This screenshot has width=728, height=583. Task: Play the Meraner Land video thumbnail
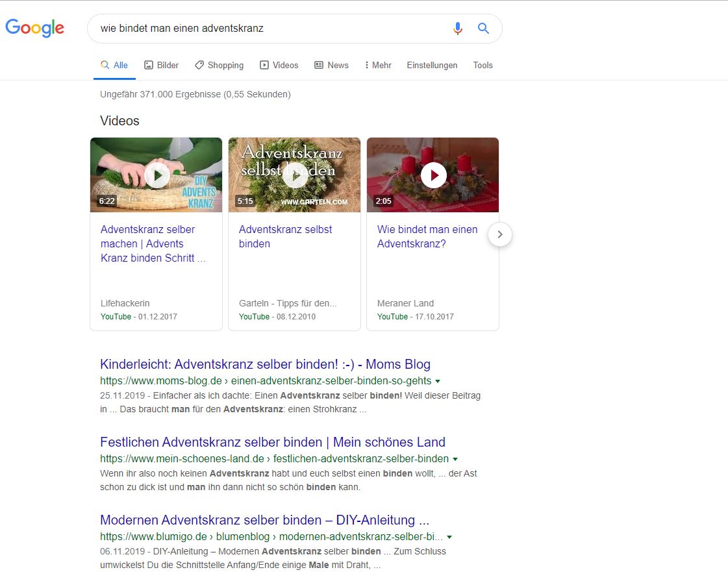(433, 175)
